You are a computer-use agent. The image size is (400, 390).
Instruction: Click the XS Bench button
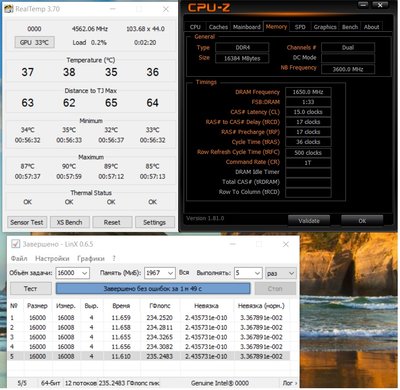click(x=69, y=222)
